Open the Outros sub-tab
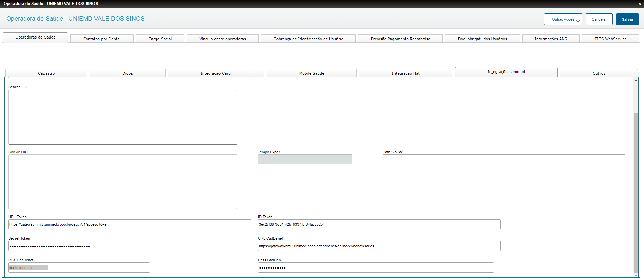Image resolution: width=644 pixels, height=280 pixels. pyautogui.click(x=599, y=73)
